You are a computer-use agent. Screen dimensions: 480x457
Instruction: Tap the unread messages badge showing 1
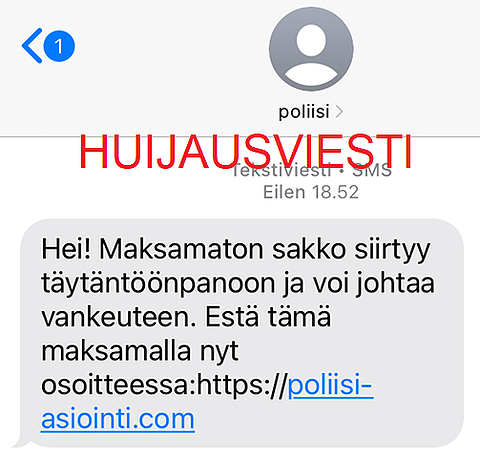(59, 46)
